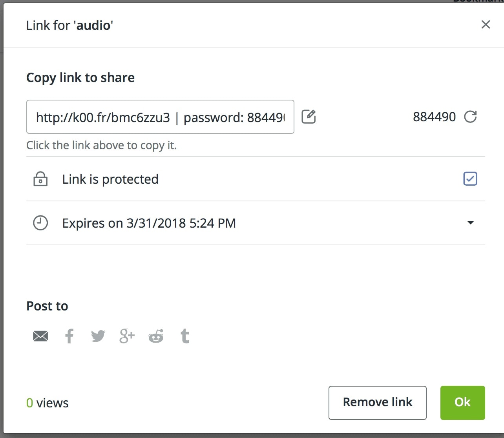Click the padlock icon beside Link is protected
This screenshot has height=438, width=504.
[40, 179]
